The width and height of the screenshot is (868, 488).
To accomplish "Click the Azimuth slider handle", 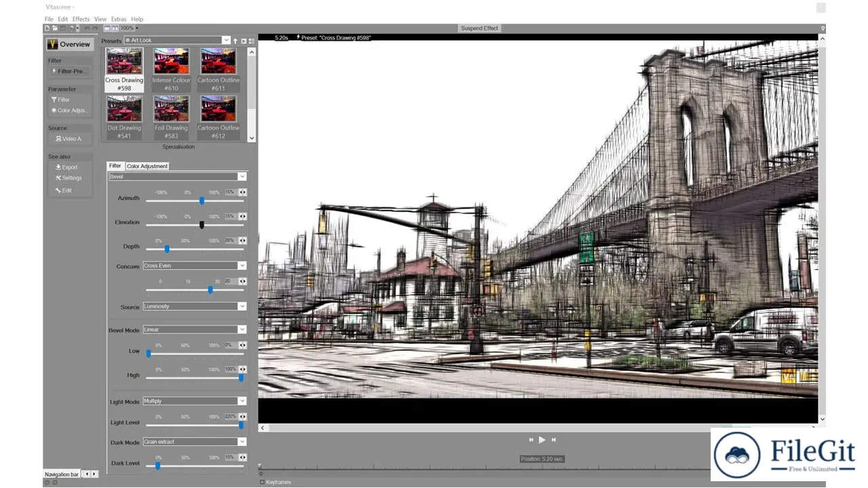I will tap(201, 201).
